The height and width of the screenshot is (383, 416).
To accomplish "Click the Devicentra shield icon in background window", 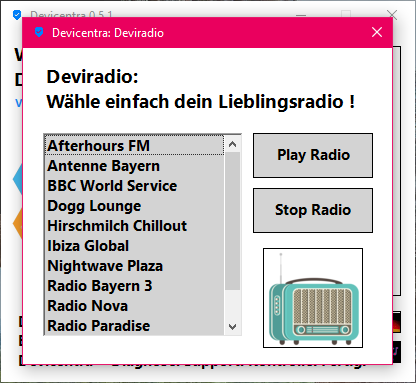I will coord(17,15).
